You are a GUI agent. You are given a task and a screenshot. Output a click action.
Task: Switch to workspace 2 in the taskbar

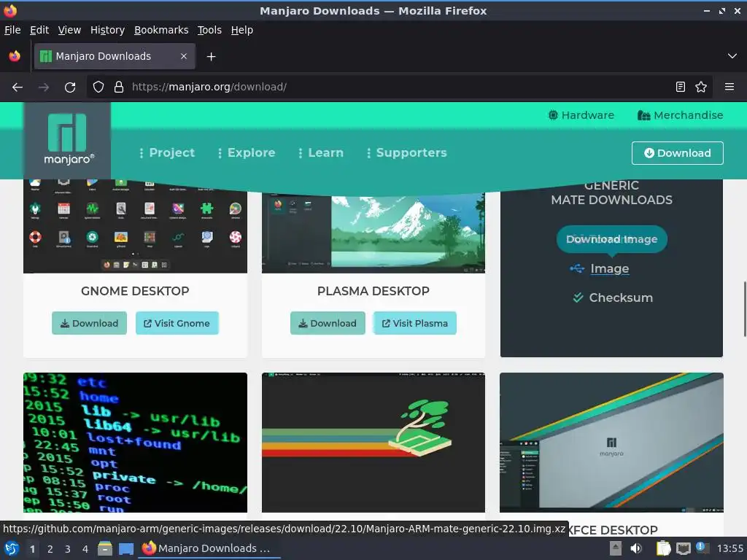[x=50, y=549]
